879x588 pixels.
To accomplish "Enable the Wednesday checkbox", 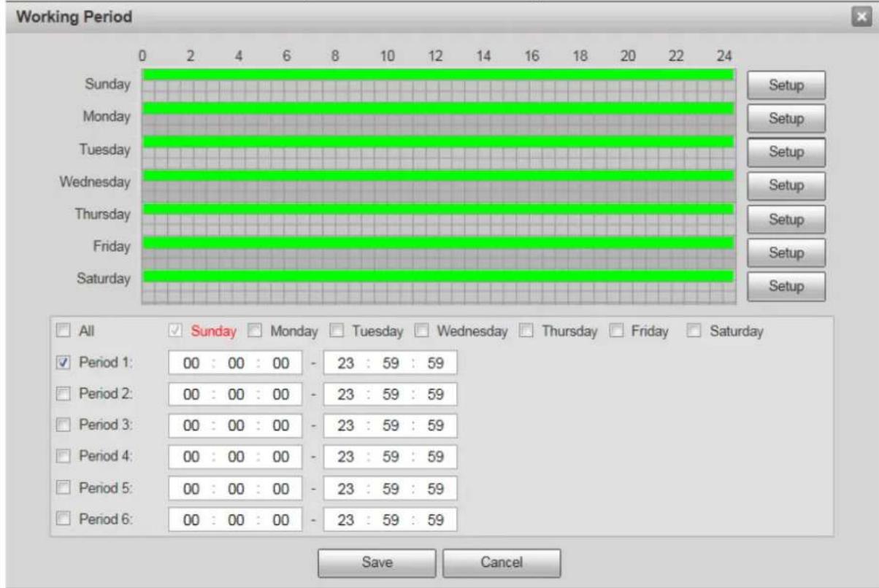I will click(x=423, y=331).
